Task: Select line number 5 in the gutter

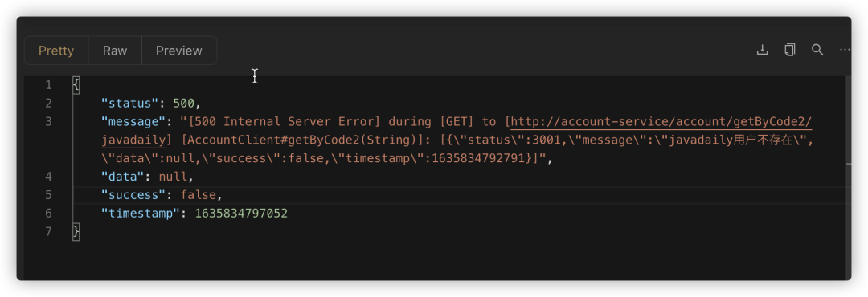Action: [x=48, y=195]
